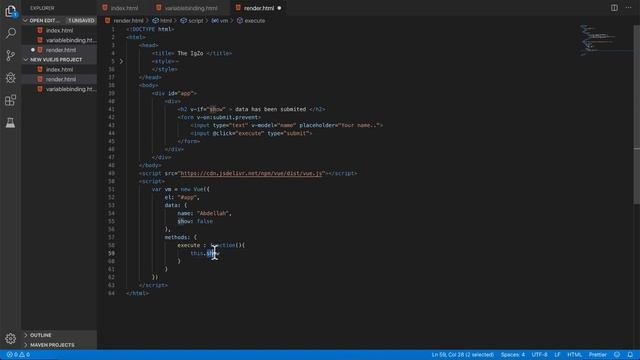Change language mode via 'HTML'
The width and height of the screenshot is (640, 360).
(574, 355)
